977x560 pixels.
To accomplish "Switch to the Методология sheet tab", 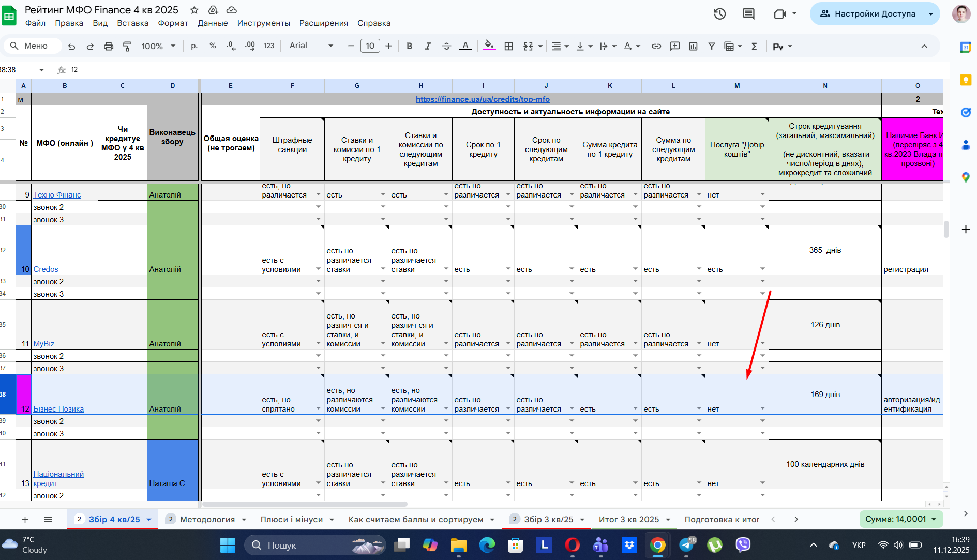I will click(x=207, y=519).
